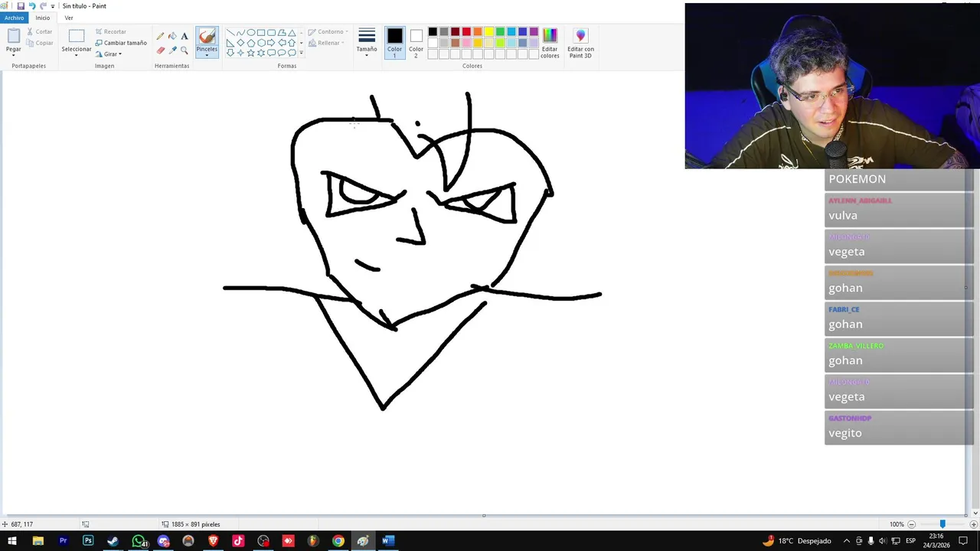Pick the red color swatch

coord(467,31)
